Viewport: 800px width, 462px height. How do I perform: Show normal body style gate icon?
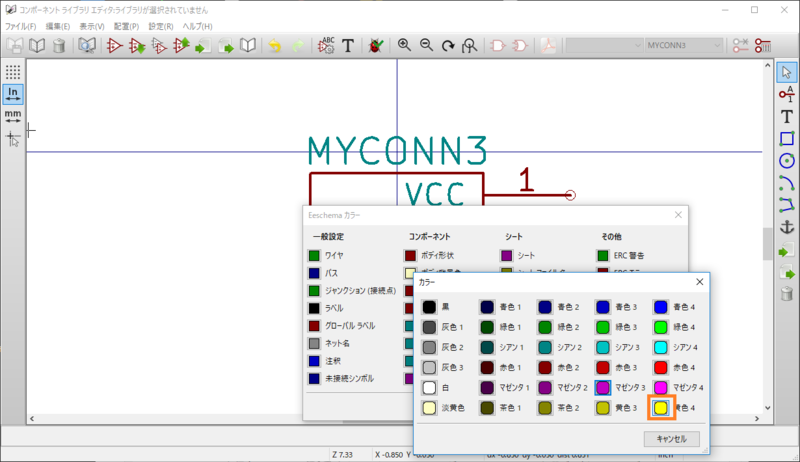[497, 45]
